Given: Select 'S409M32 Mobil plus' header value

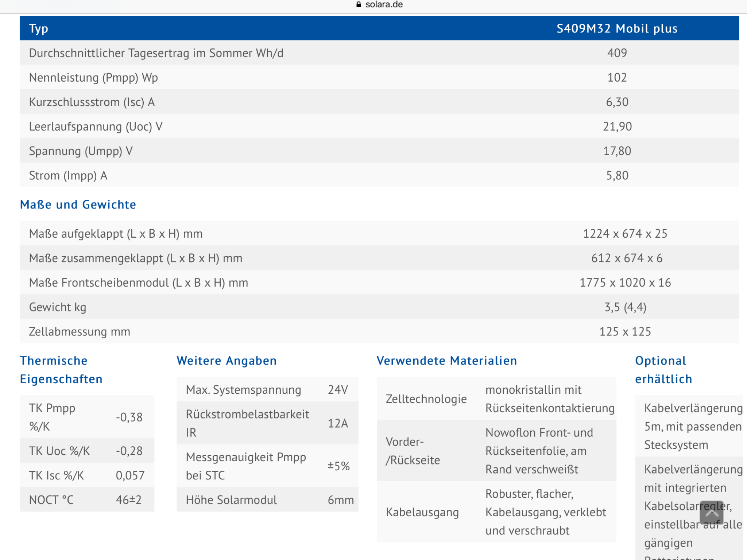Looking at the screenshot, I should (617, 28).
